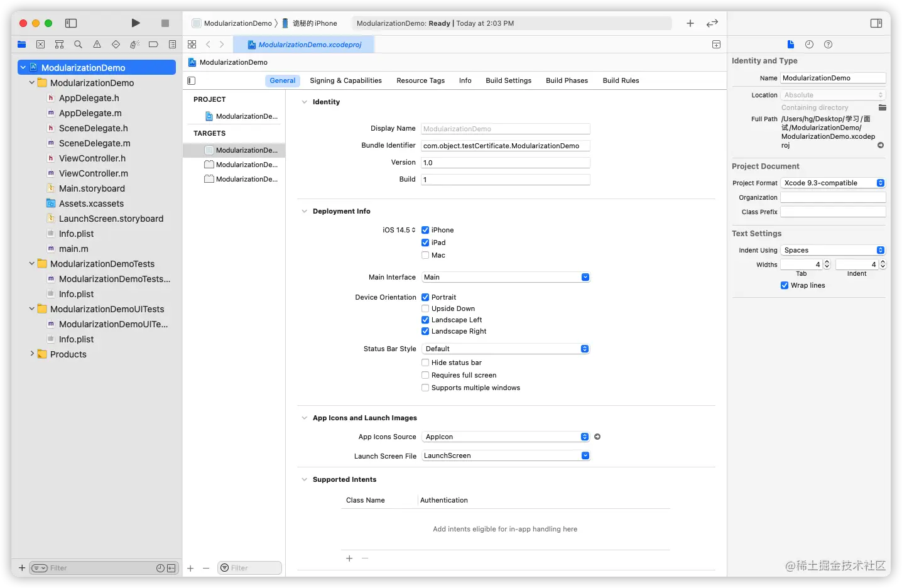The width and height of the screenshot is (902, 588).
Task: Show the History inspector
Action: (x=809, y=45)
